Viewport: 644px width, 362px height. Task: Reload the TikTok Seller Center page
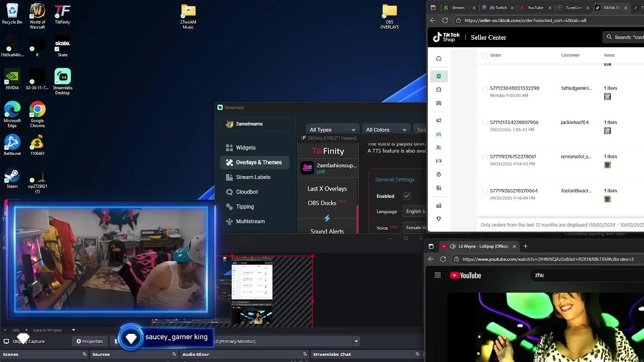[x=445, y=21]
